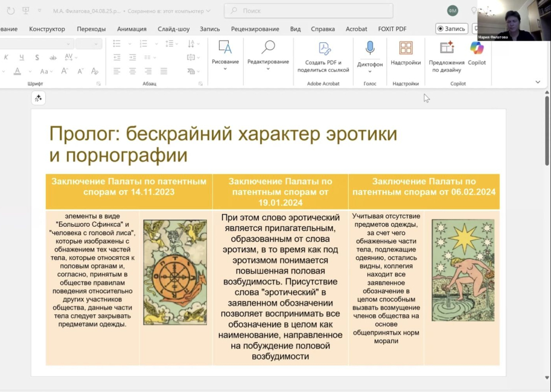
Task: Click the Italic (К) formatting icon
Action: click(6, 57)
